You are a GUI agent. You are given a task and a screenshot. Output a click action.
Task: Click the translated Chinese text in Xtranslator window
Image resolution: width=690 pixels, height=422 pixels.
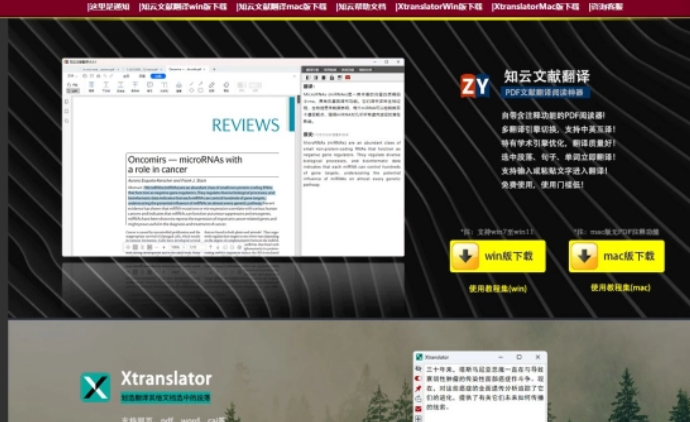(x=485, y=388)
